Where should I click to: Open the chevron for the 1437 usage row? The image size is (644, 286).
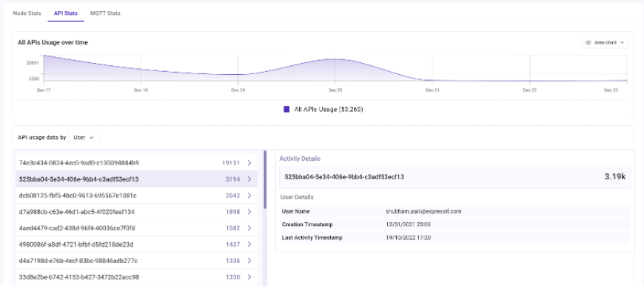[249, 245]
